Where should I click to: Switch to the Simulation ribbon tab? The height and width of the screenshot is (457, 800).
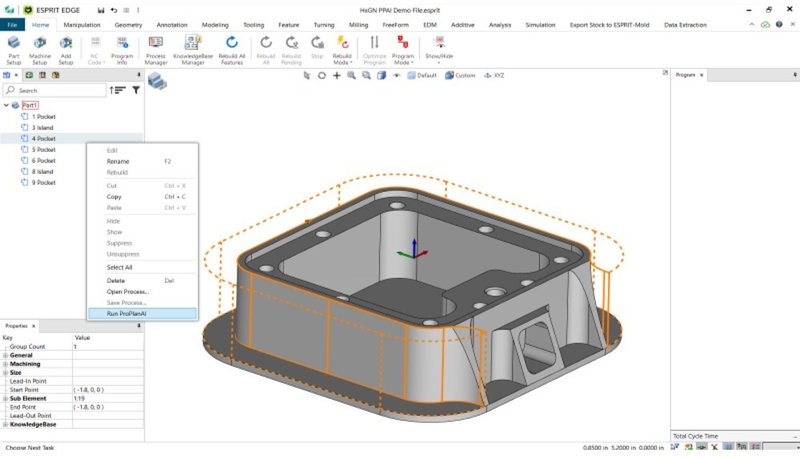tap(540, 24)
